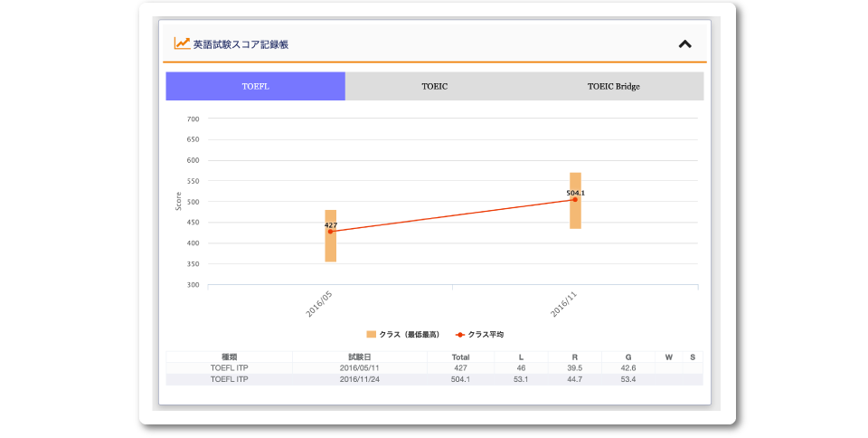868x438 pixels.
Task: Click the date cell 2016/11/24
Action: point(359,379)
